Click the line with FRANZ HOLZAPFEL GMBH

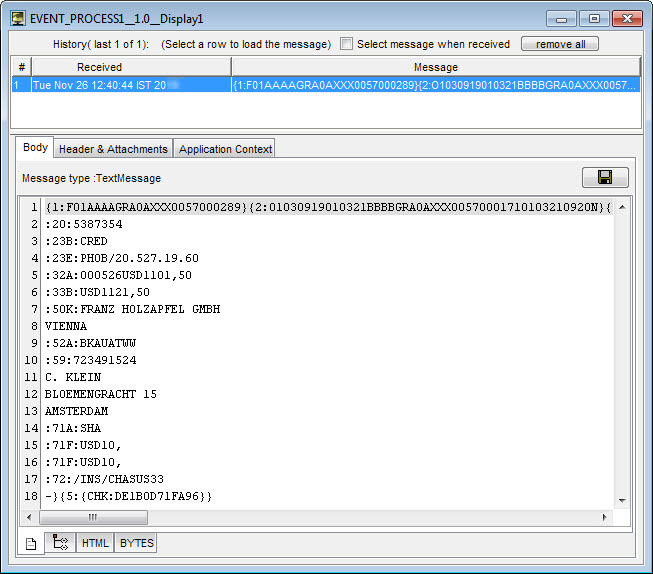132,309
